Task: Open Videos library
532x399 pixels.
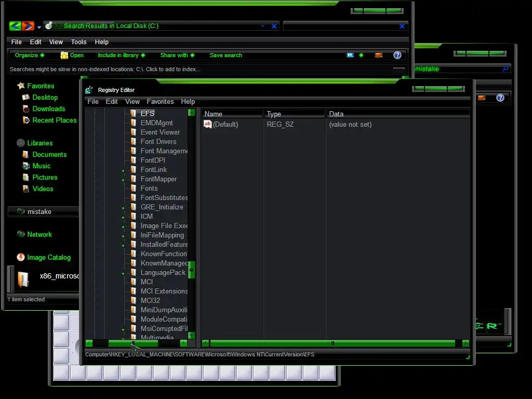Action: 43,189
